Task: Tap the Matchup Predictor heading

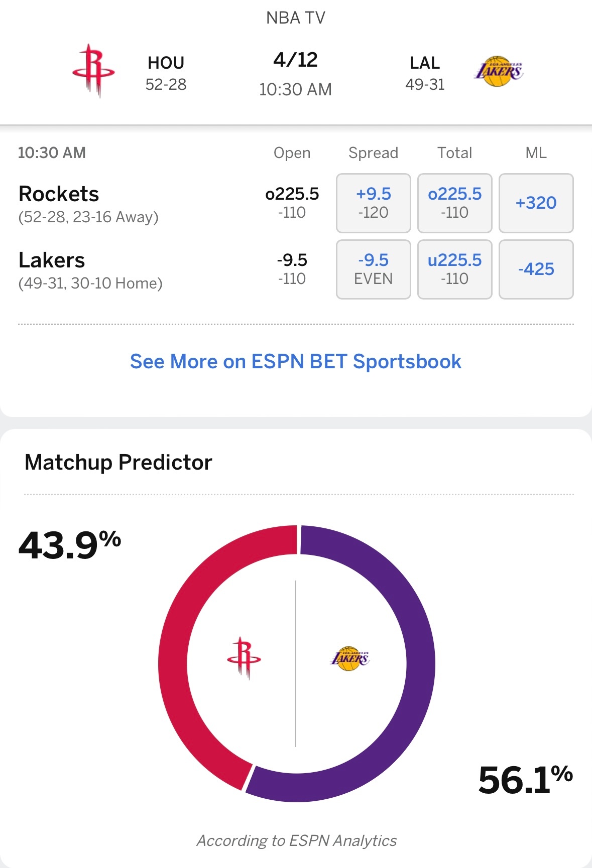Action: click(119, 462)
